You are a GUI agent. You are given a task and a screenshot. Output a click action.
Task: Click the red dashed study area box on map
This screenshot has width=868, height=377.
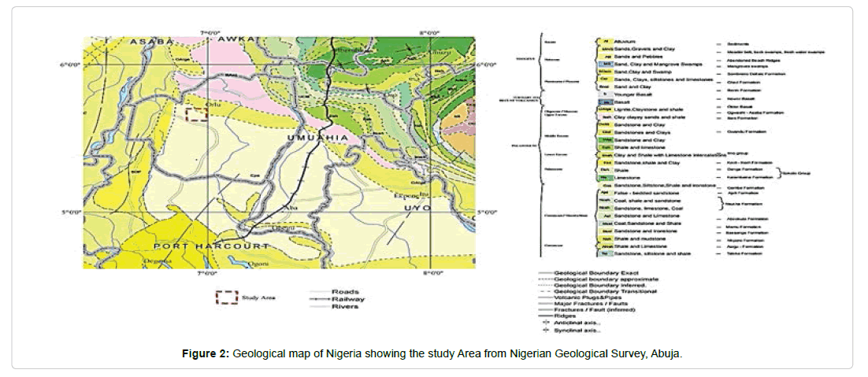196,113
